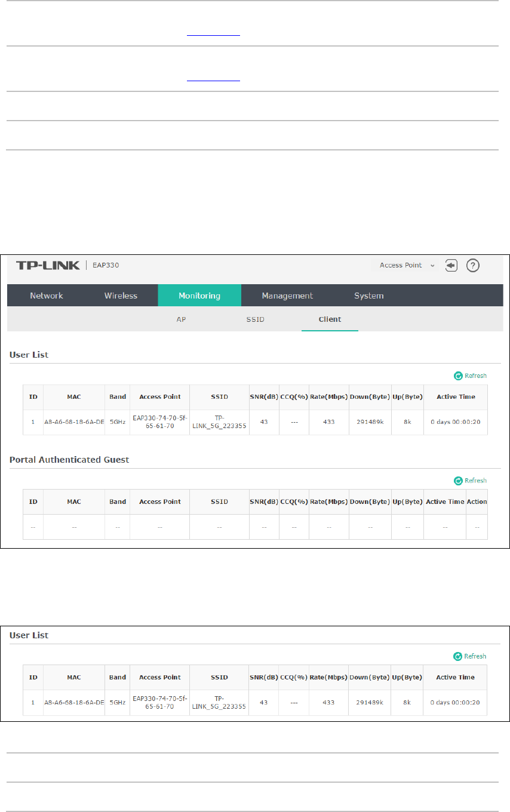Select the Monitoring tab
Screen dimensions: 510x812
pyautogui.click(x=199, y=296)
